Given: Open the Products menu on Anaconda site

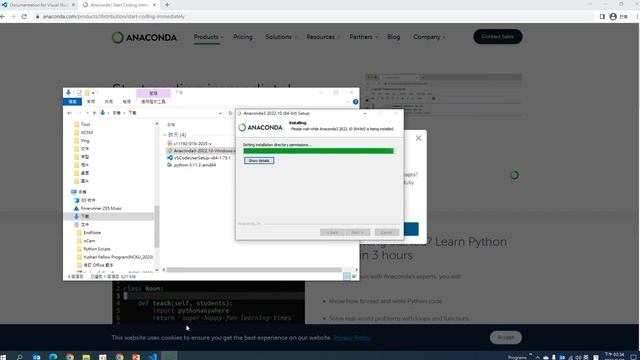Looking at the screenshot, I should tap(208, 37).
